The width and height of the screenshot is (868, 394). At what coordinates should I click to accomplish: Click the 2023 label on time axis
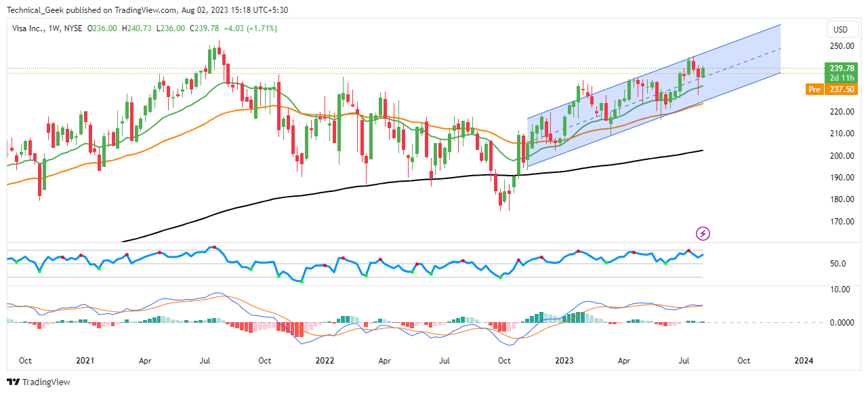(x=564, y=361)
